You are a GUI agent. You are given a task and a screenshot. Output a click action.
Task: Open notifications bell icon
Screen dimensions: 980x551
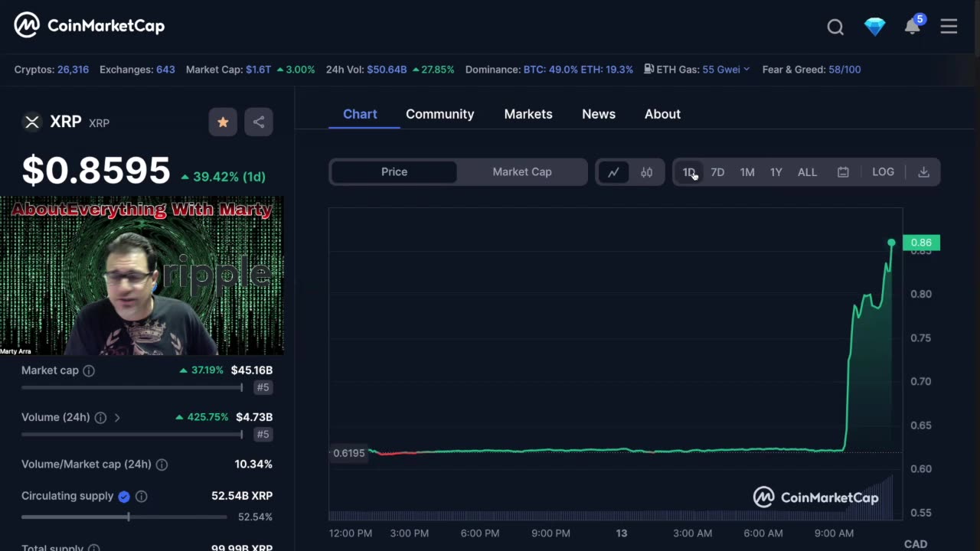click(912, 27)
